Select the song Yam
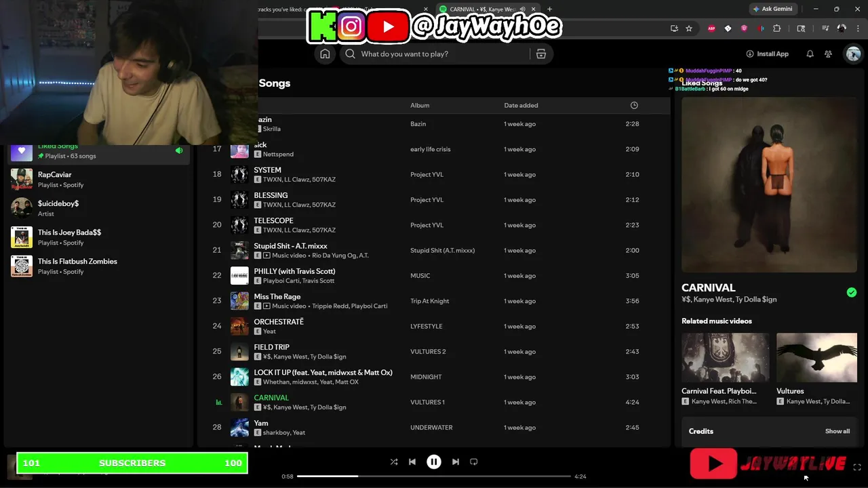 (261, 423)
